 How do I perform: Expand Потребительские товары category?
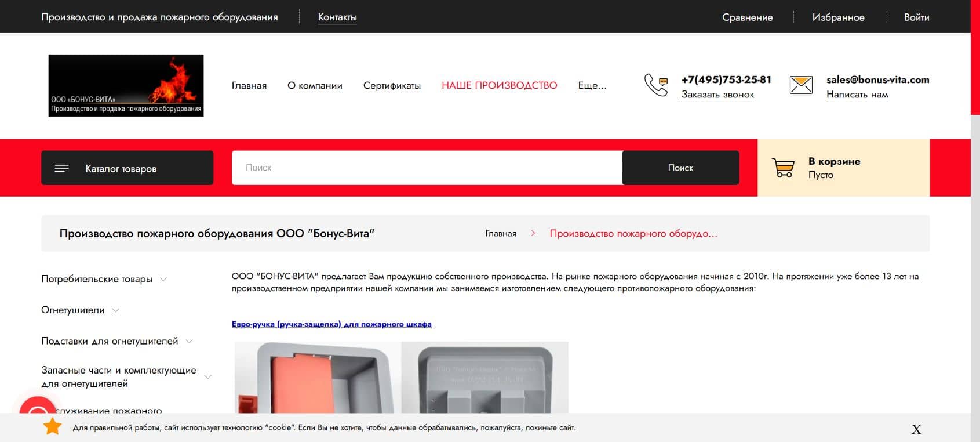tap(163, 279)
